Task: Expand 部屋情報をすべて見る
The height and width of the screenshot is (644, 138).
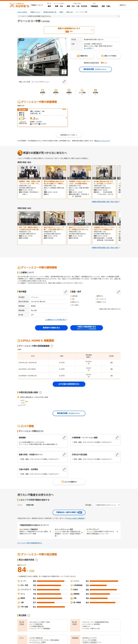Action: 69,135
